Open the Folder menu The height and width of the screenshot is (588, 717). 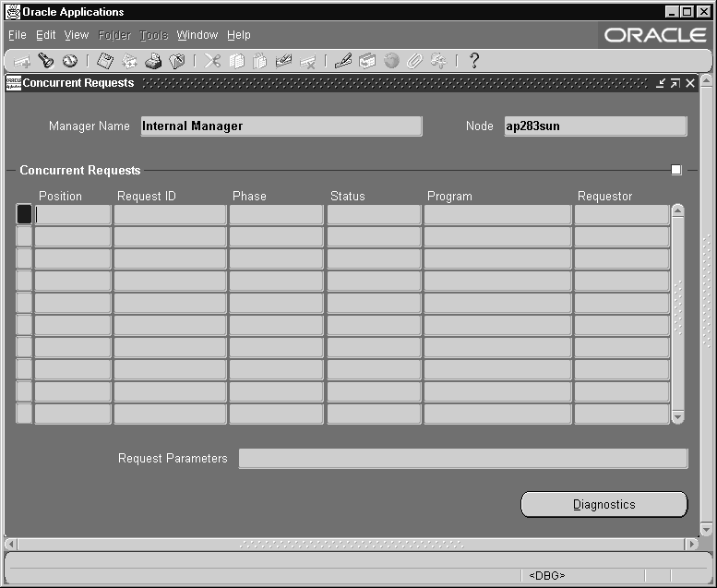coord(114,35)
